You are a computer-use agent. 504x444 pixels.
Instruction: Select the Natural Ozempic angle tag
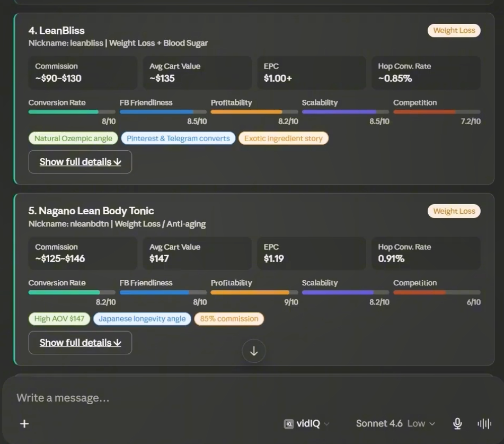click(73, 138)
